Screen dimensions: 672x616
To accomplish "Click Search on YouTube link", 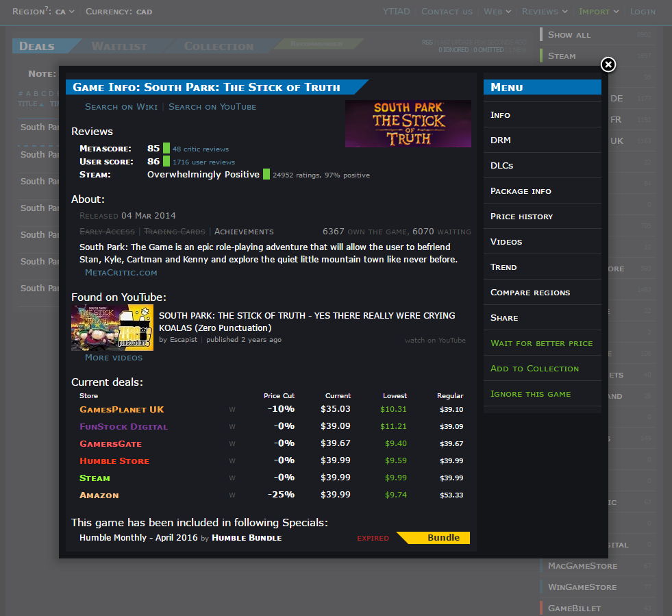I will coord(212,107).
